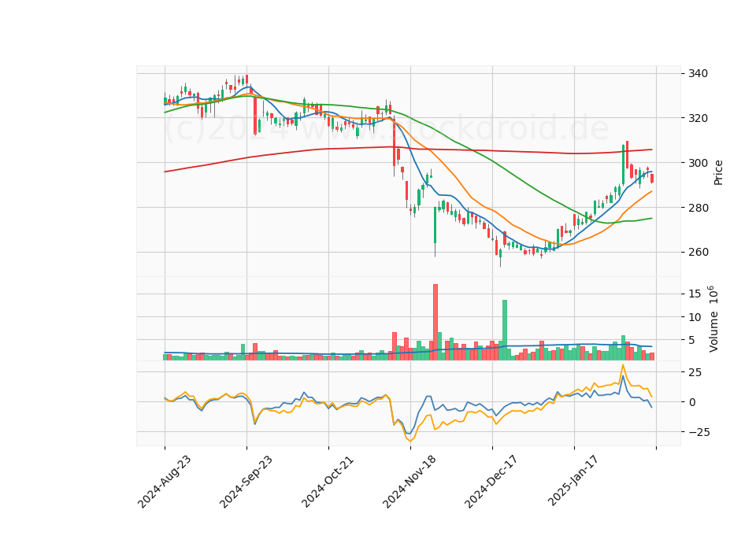This screenshot has height=543, width=756.
Task: Click the 320 price axis value
Action: click(x=699, y=118)
